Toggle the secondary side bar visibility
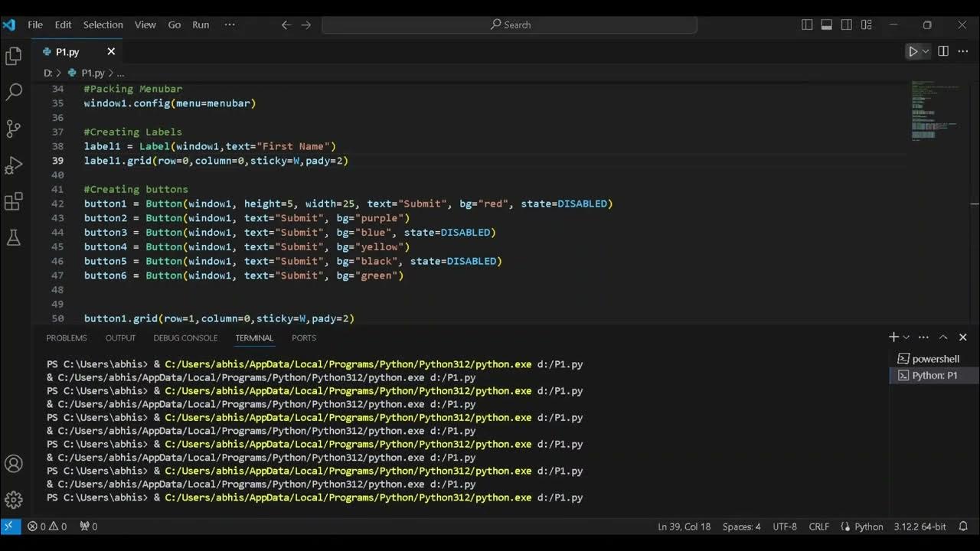 [847, 24]
